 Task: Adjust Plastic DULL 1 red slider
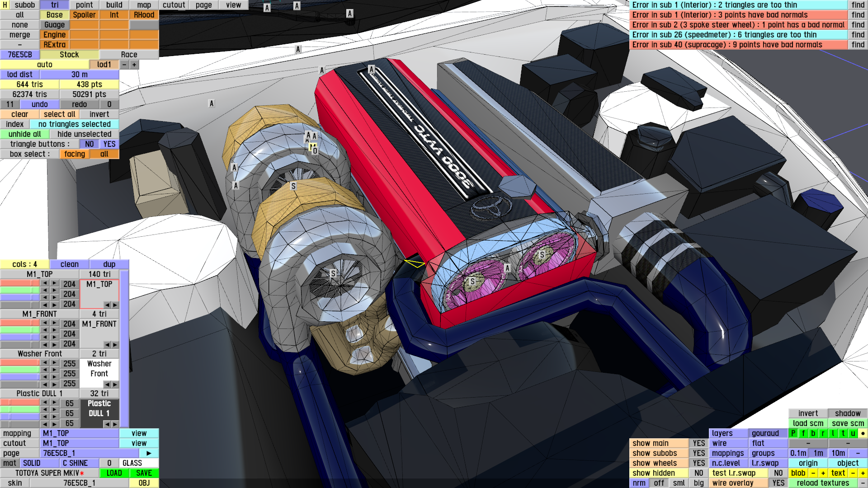pos(20,403)
